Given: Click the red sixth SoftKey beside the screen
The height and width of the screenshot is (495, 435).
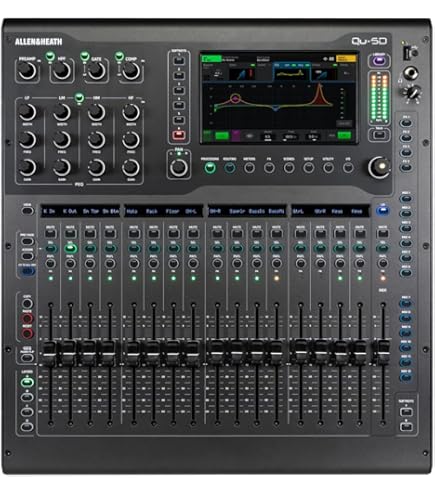Looking at the screenshot, I should coord(179,135).
